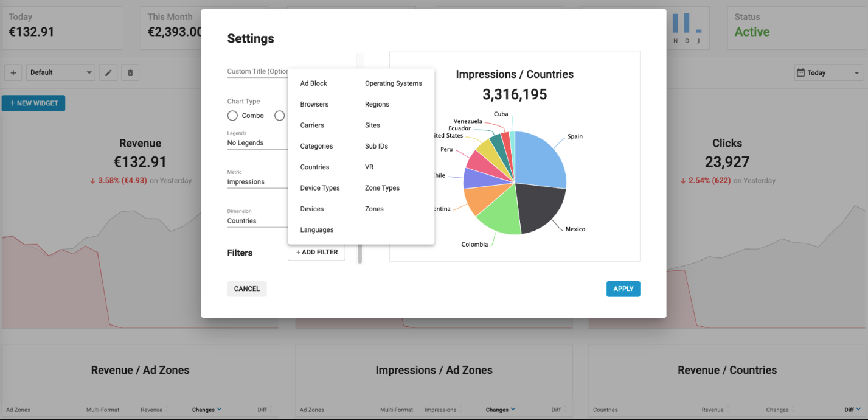
Task: Open the Legends dropdown showing No Legends
Action: pyautogui.click(x=257, y=143)
